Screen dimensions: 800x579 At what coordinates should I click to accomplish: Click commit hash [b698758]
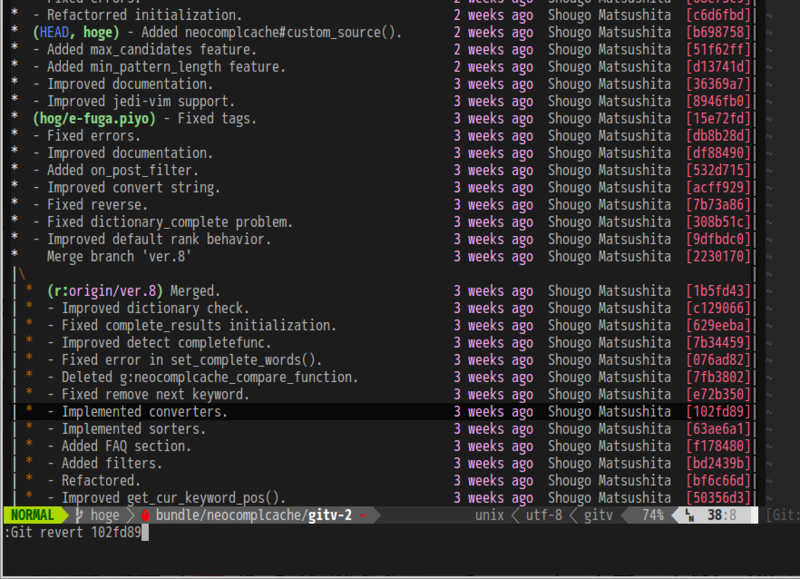tap(718, 33)
